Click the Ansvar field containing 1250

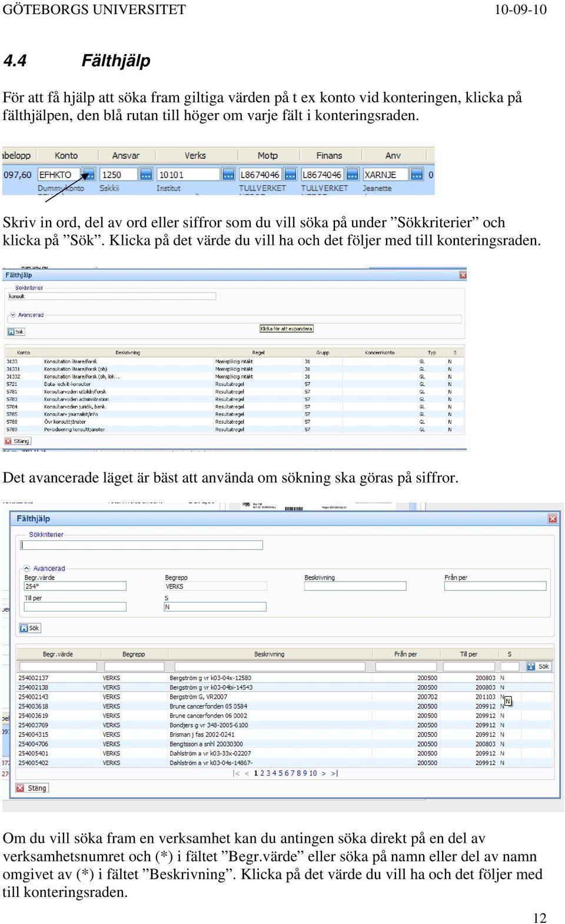tap(119, 174)
